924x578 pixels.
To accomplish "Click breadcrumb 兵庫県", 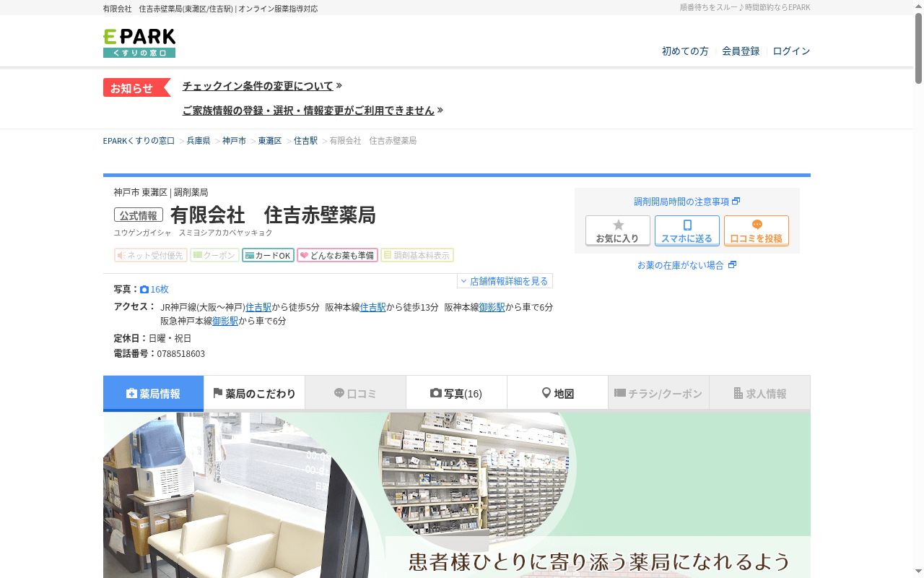I will [x=199, y=141].
